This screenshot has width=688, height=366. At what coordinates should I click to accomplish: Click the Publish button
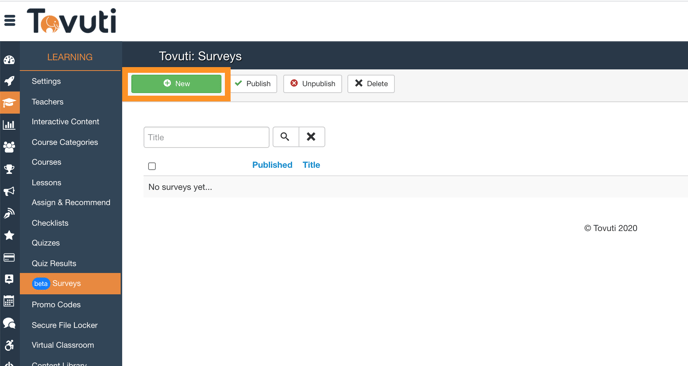[253, 83]
